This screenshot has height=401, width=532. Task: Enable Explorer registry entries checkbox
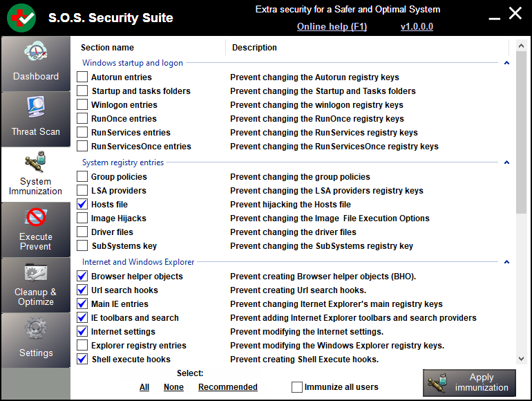click(82, 345)
